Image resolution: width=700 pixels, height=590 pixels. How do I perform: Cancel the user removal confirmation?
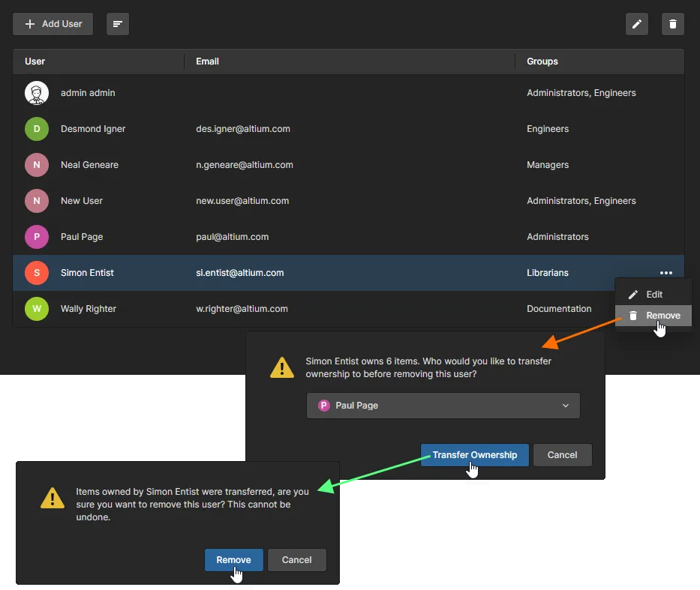click(x=296, y=559)
